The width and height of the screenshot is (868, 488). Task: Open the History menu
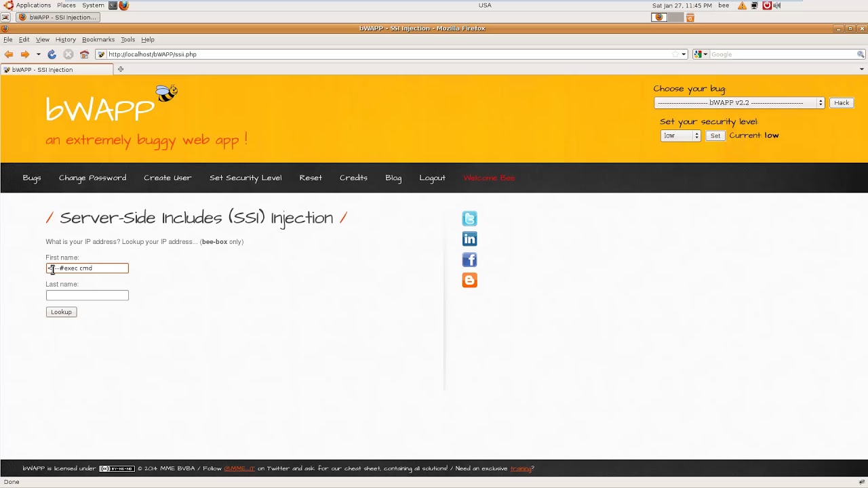65,39
